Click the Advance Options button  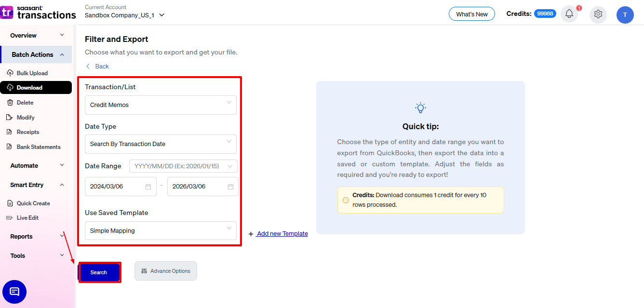click(166, 271)
